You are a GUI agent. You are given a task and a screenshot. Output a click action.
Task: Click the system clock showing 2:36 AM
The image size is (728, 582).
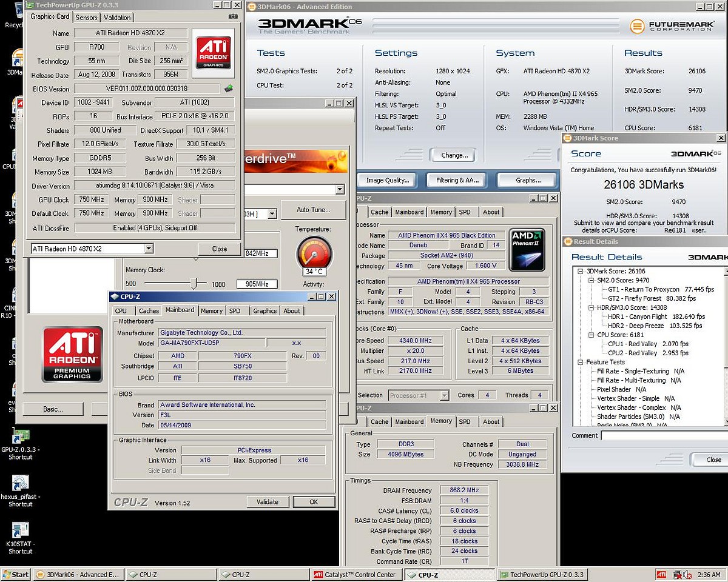pyautogui.click(x=708, y=574)
